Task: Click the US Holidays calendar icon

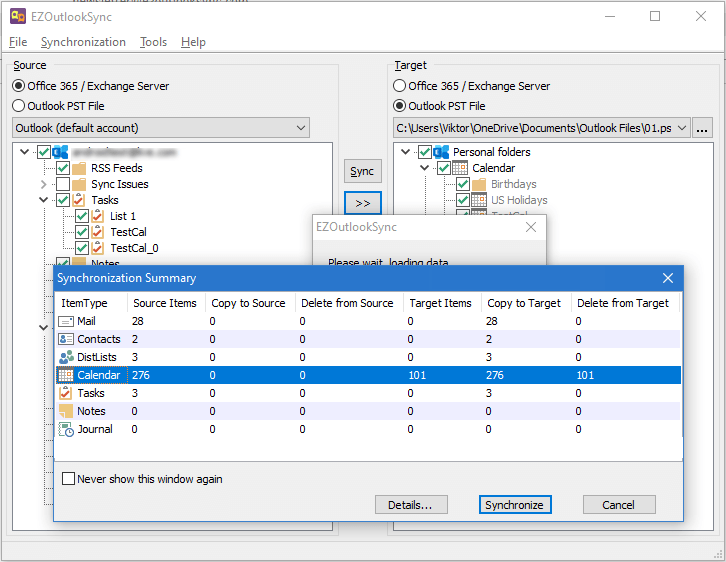Action: coord(479,200)
